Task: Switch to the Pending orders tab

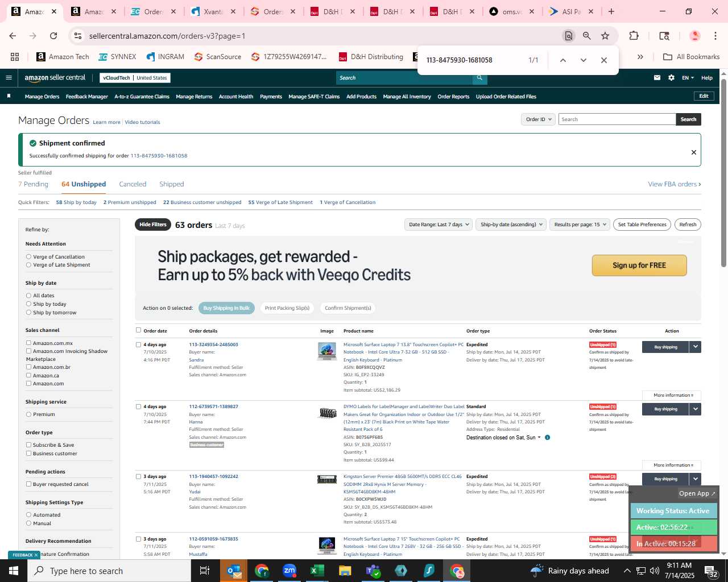Action: coord(33,184)
